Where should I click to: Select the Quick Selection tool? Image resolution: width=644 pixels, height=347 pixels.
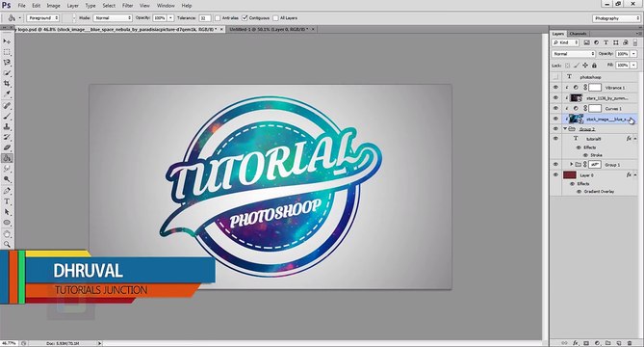[x=7, y=73]
